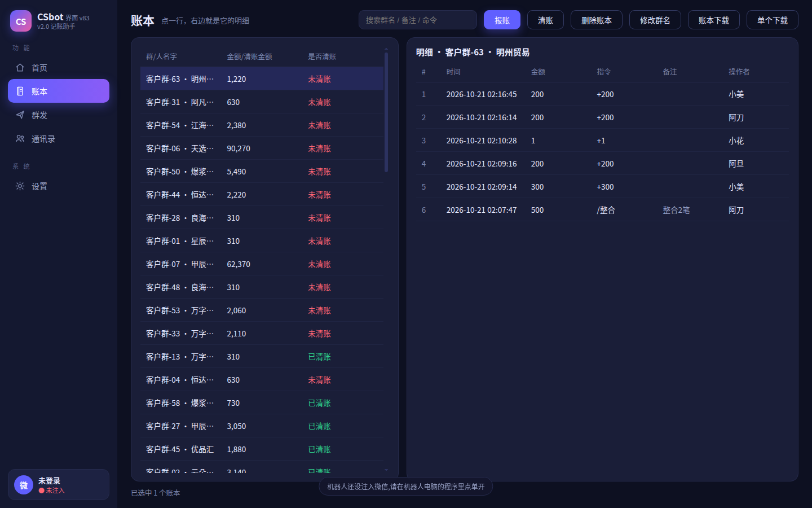Viewport: 812px width, 508px height.
Task: Select ledger row 客户群-58 with 730
Action: click(262, 403)
